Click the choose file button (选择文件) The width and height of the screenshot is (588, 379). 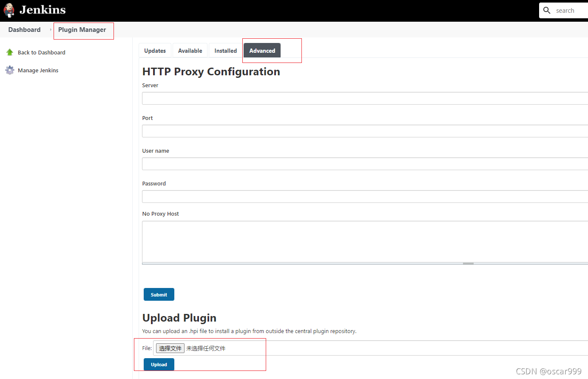click(x=170, y=348)
